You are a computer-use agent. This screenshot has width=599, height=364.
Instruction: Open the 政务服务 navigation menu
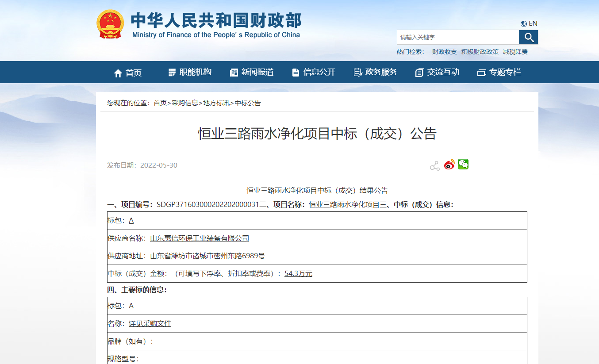pyautogui.click(x=376, y=72)
